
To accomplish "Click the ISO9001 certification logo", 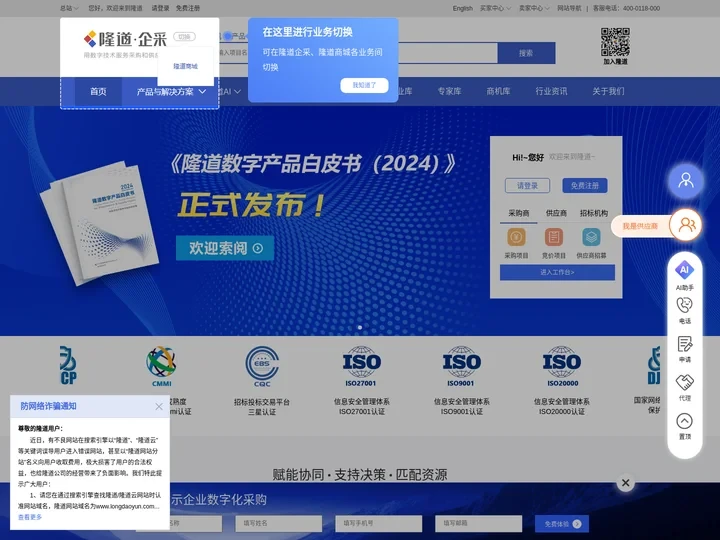I will click(461, 366).
